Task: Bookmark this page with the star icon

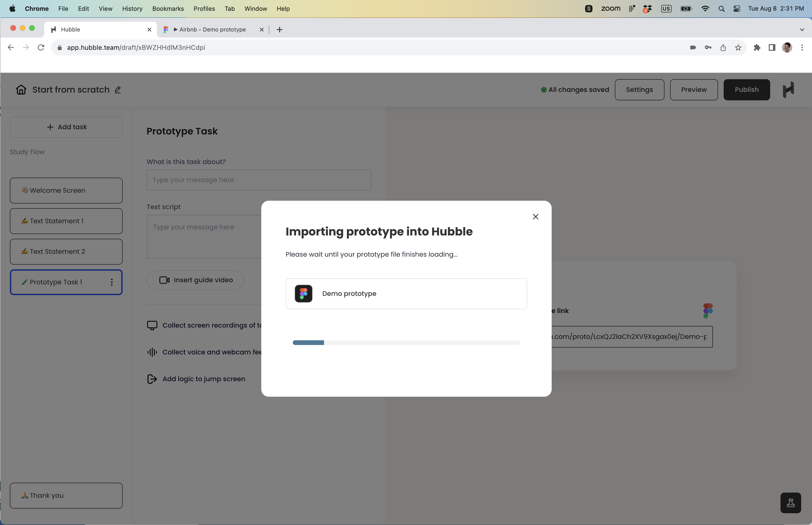Action: [x=738, y=48]
